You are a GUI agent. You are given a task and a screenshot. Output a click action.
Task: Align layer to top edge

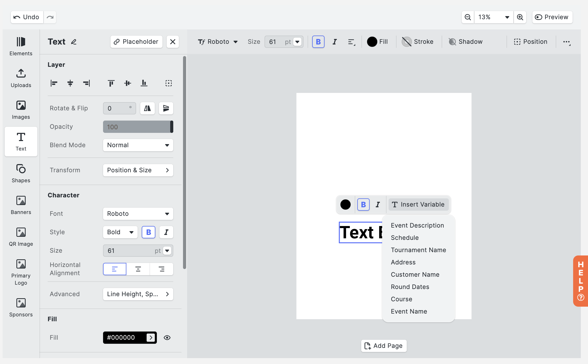(111, 83)
